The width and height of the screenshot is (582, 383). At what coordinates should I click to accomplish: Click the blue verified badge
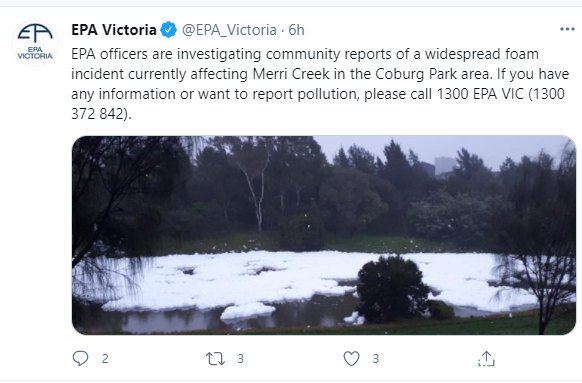coord(169,30)
